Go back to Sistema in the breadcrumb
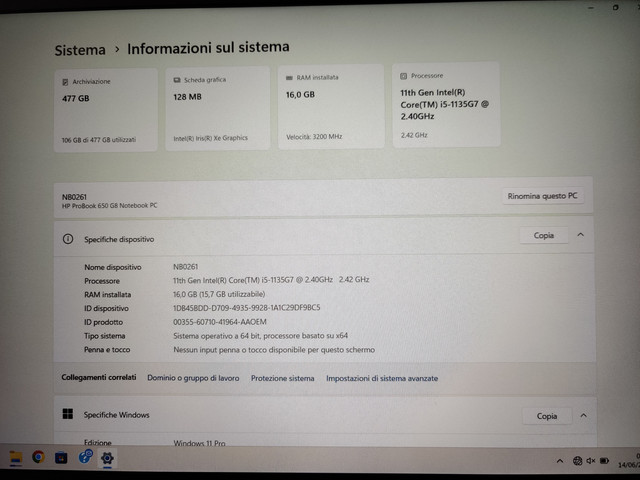Screen dimensions: 640x480 tap(80, 49)
